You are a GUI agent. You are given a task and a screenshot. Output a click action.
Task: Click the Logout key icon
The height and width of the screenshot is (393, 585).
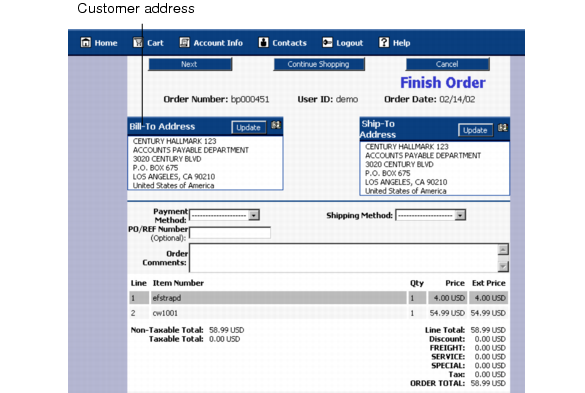click(x=327, y=43)
